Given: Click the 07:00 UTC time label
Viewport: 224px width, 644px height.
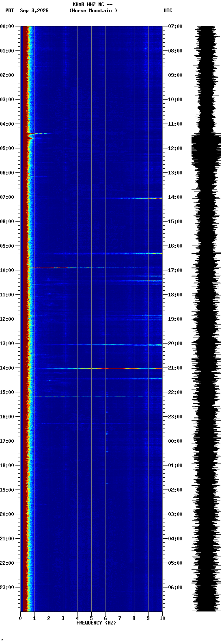Looking at the screenshot, I should [175, 26].
